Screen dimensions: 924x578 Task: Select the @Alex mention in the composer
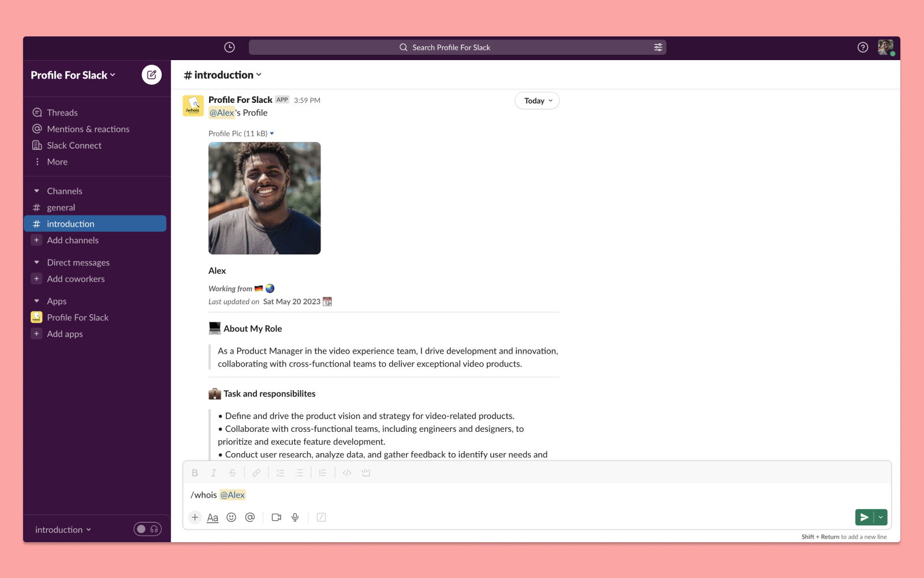pyautogui.click(x=233, y=495)
